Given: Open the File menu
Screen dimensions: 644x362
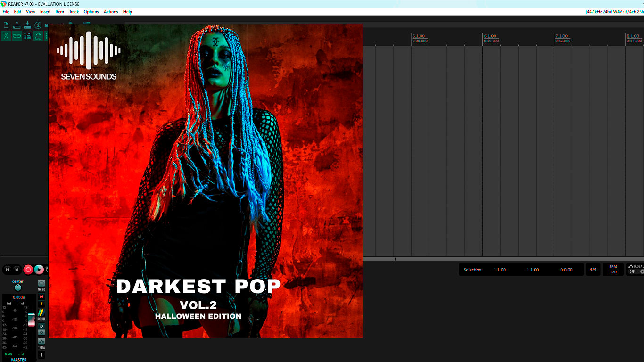Looking at the screenshot, I should (x=6, y=12).
